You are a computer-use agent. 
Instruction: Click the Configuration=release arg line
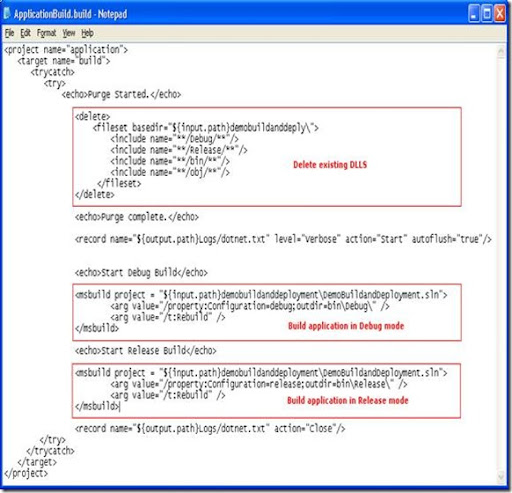click(259, 384)
